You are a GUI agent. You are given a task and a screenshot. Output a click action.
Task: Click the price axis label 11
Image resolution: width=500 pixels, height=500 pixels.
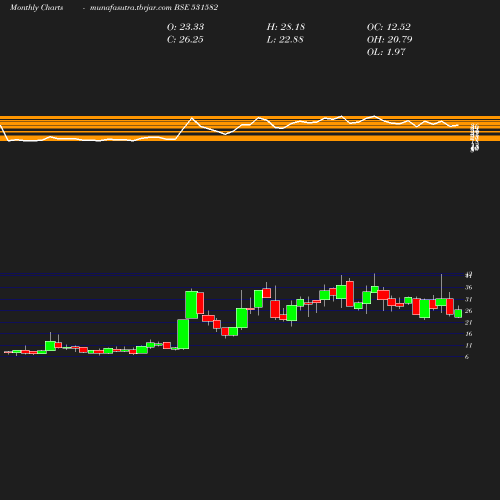pos(469,345)
